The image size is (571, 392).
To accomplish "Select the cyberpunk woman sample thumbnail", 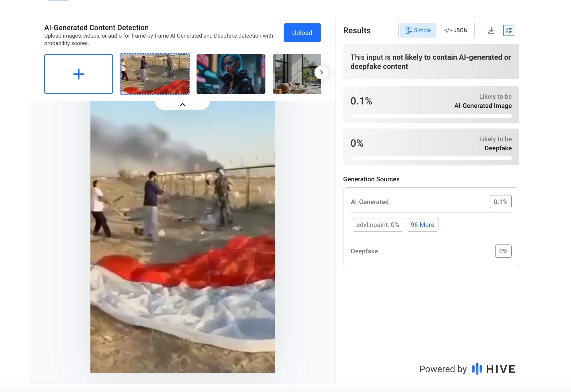I will click(x=231, y=74).
